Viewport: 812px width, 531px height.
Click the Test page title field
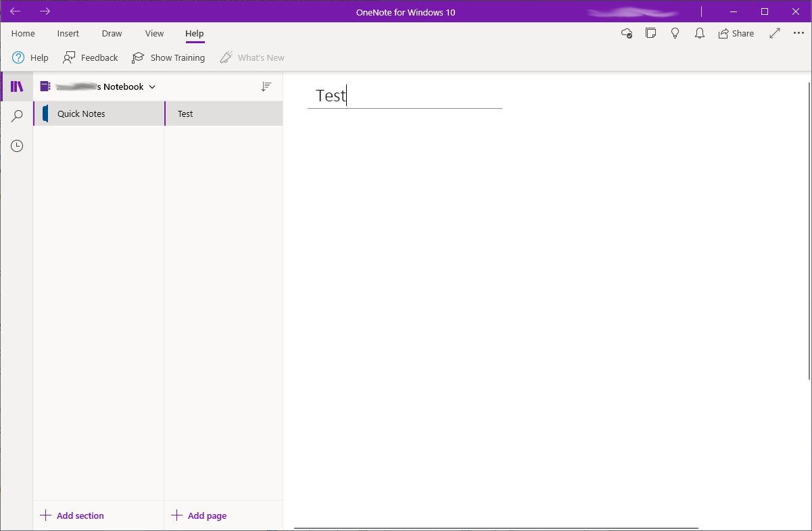[404, 96]
